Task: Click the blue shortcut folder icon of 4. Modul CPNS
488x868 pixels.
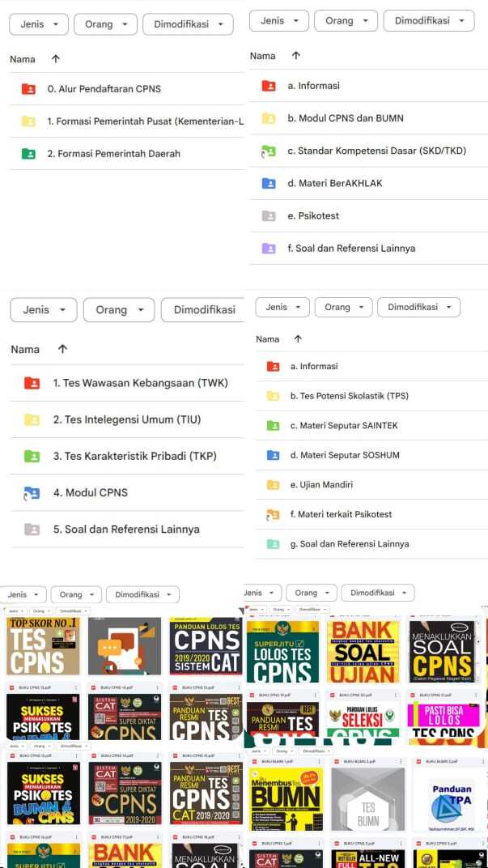Action: [32, 492]
